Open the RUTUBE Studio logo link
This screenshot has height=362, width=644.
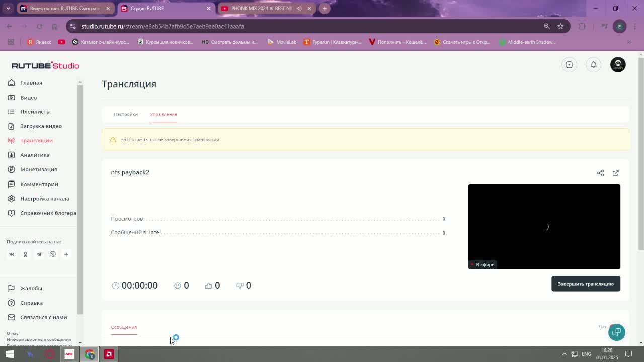tap(45, 66)
